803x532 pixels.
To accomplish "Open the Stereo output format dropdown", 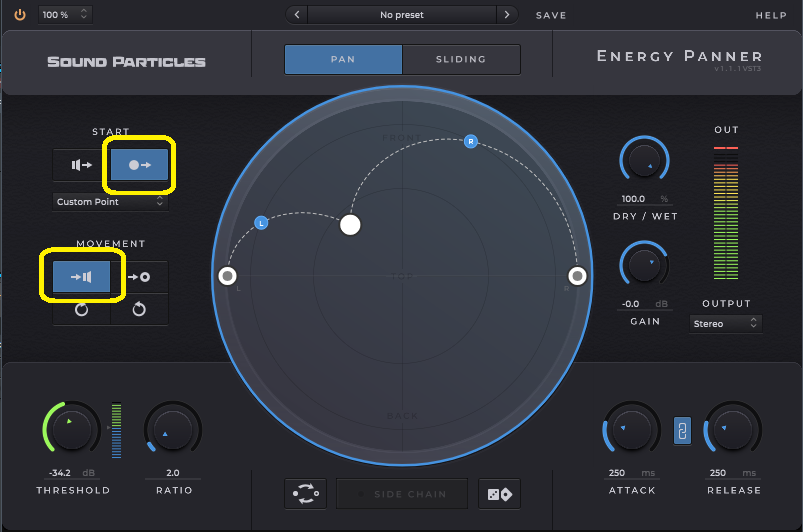I will click(725, 324).
